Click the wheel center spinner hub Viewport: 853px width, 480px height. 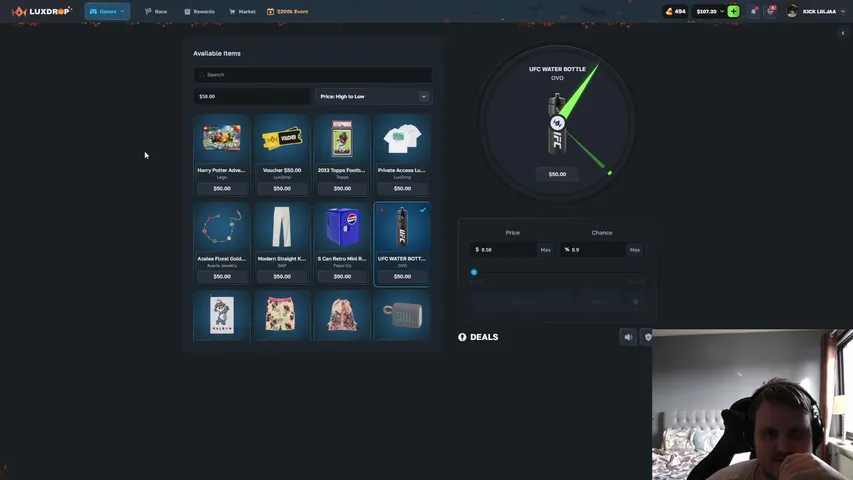pyautogui.click(x=557, y=124)
